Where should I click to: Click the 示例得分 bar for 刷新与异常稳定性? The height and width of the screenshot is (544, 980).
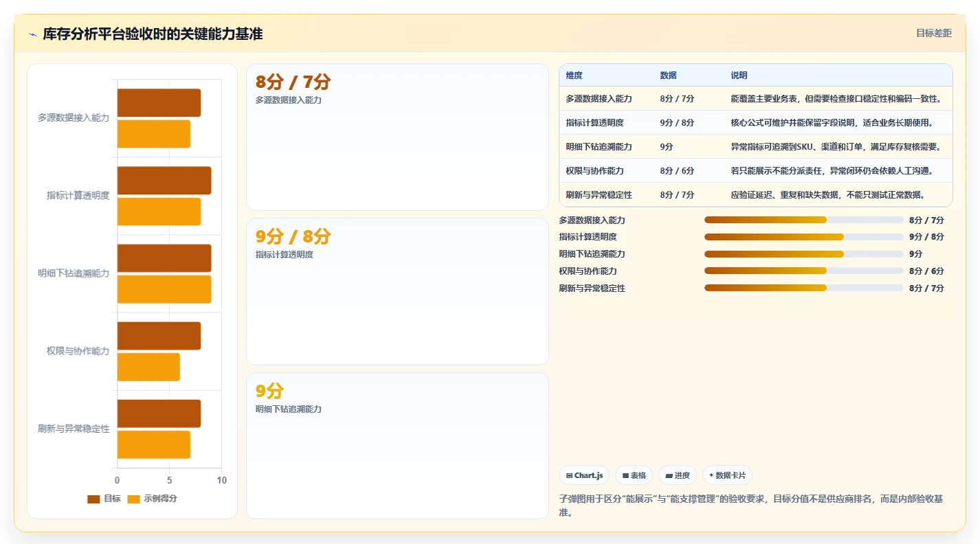pyautogui.click(x=154, y=444)
